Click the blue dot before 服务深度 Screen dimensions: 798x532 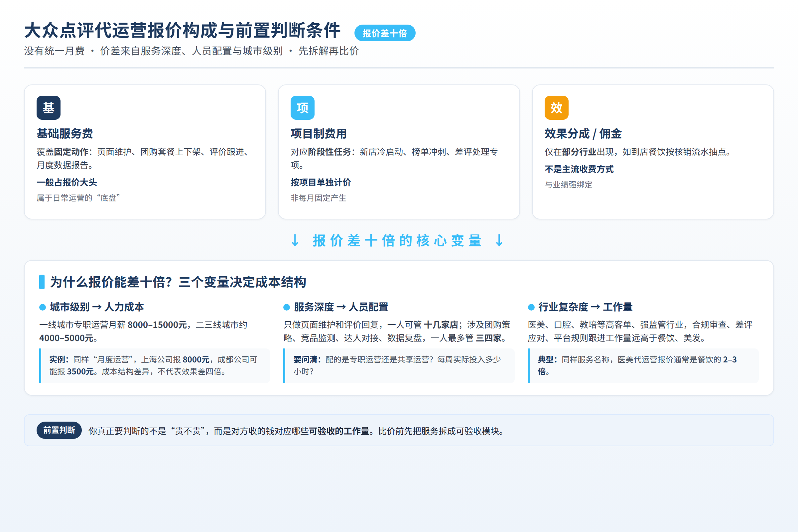coord(287,307)
